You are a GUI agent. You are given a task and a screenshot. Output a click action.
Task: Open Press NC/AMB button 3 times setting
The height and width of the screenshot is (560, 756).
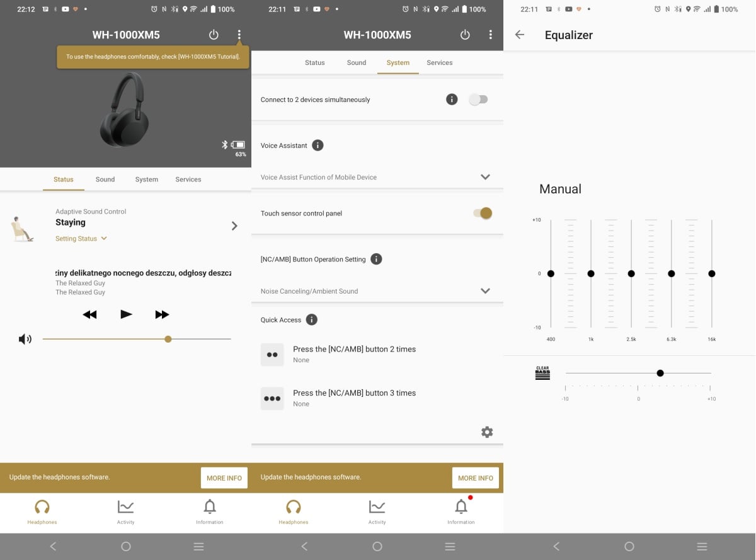[x=377, y=398]
